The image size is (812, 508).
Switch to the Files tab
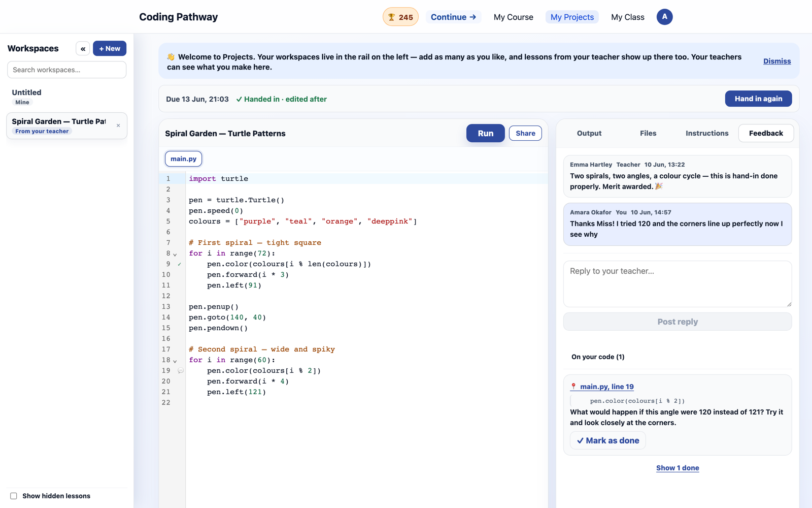coord(648,133)
